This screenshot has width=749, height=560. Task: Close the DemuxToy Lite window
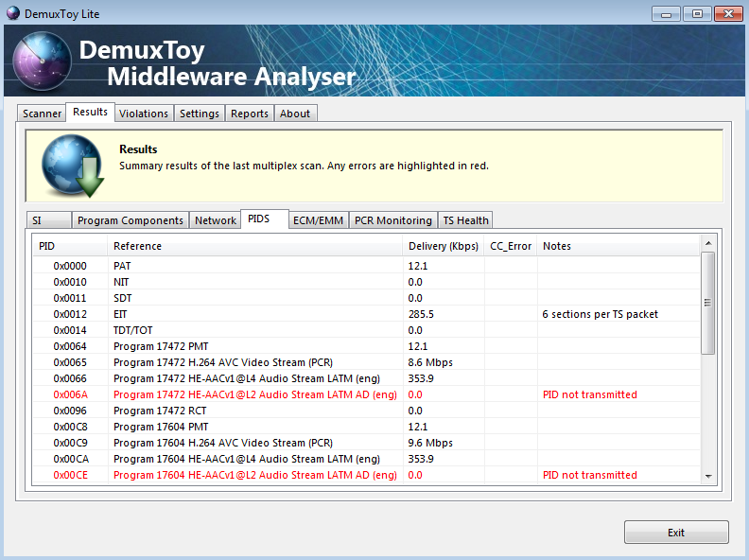tap(728, 14)
